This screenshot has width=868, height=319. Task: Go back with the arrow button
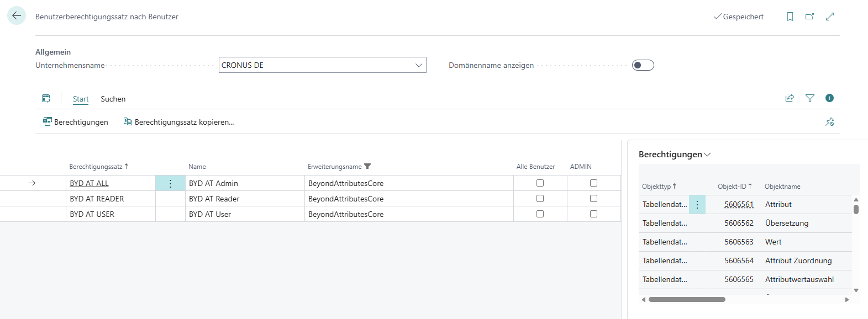[x=17, y=16]
